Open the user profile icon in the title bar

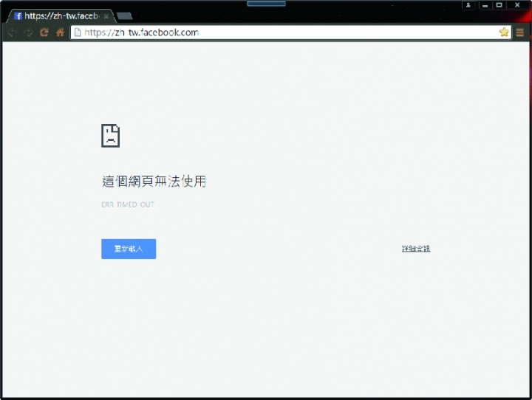[x=468, y=5]
